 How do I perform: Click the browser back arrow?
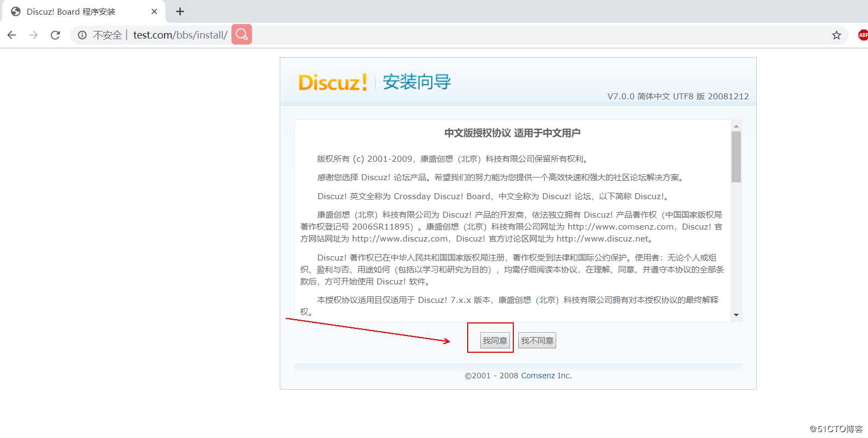point(11,35)
